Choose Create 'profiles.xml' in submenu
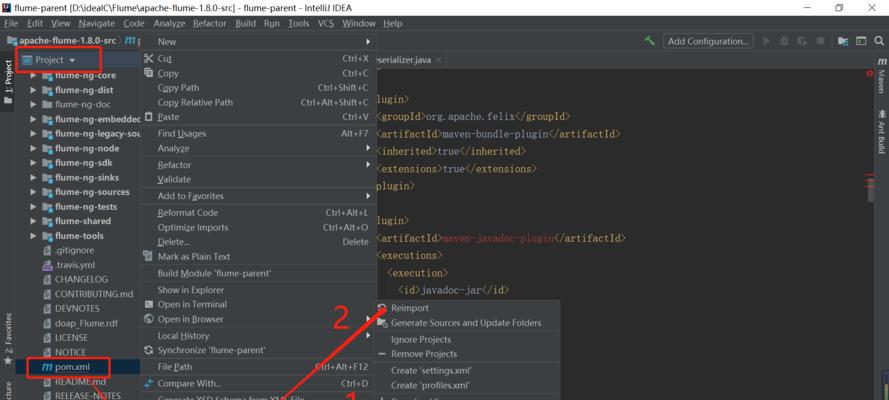Viewport: 889px width, 400px height. (x=467, y=385)
